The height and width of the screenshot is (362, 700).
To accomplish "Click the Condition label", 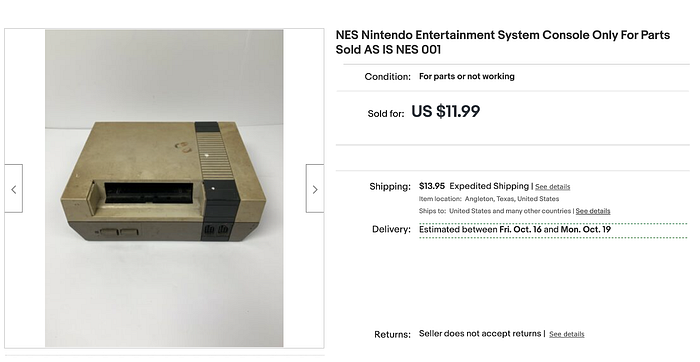I will [x=388, y=77].
